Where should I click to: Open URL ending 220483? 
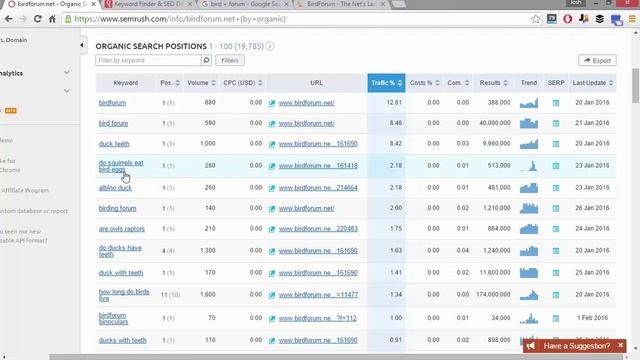click(318, 229)
